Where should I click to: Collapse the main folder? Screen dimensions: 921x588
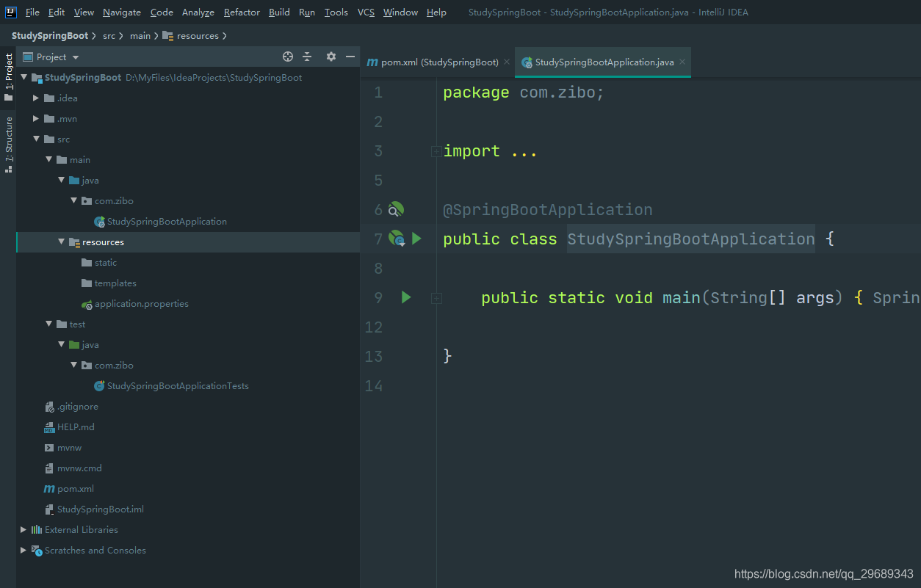coord(48,159)
